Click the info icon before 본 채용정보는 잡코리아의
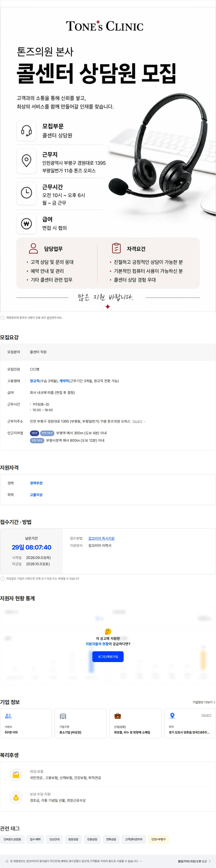This screenshot has height=868, width=216. [7, 861]
